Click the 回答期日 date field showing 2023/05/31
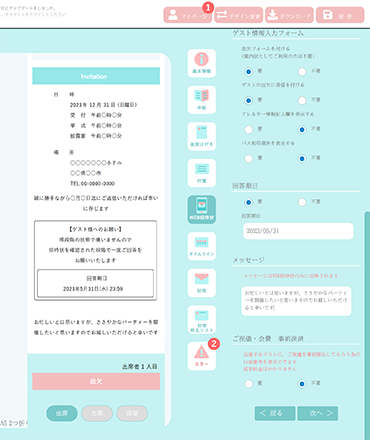The height and width of the screenshot is (440, 370). coord(298,231)
